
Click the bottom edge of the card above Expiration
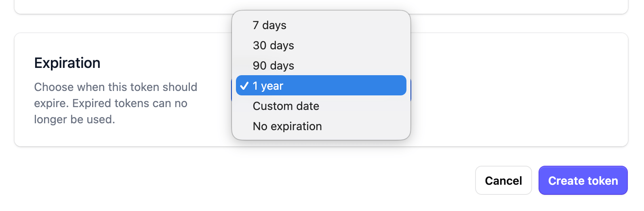[x=121, y=13]
